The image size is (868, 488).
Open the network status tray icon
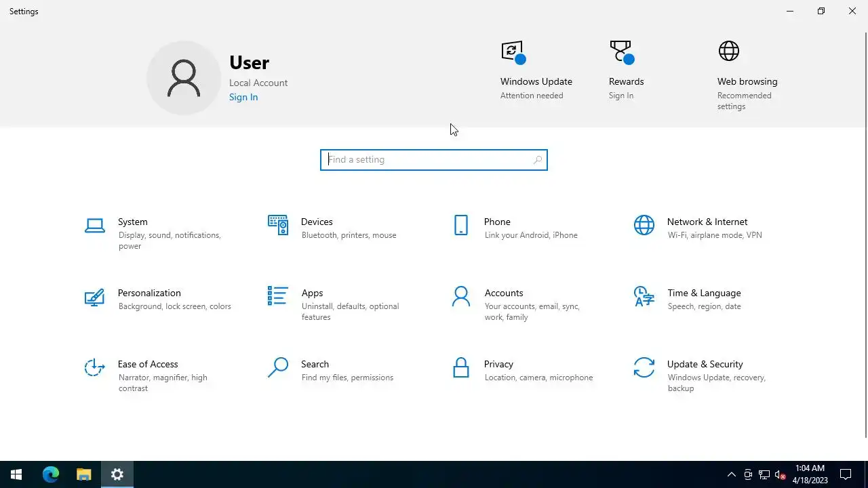tap(764, 474)
